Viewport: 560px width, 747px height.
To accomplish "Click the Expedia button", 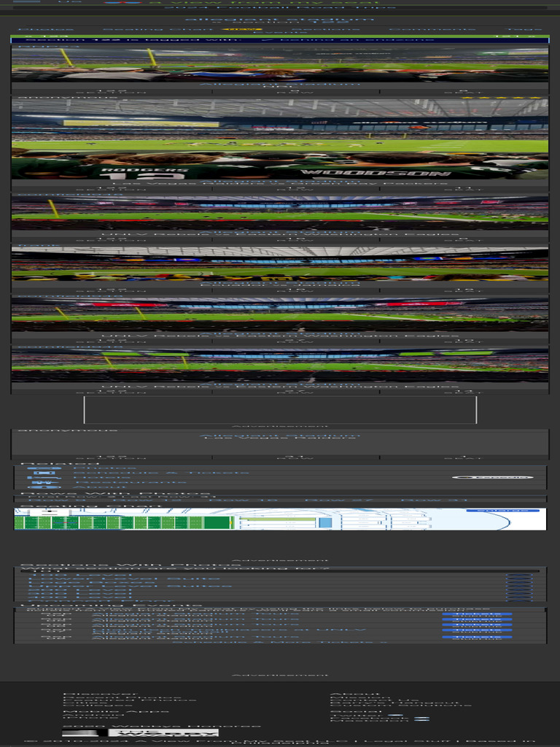I will [x=492, y=477].
